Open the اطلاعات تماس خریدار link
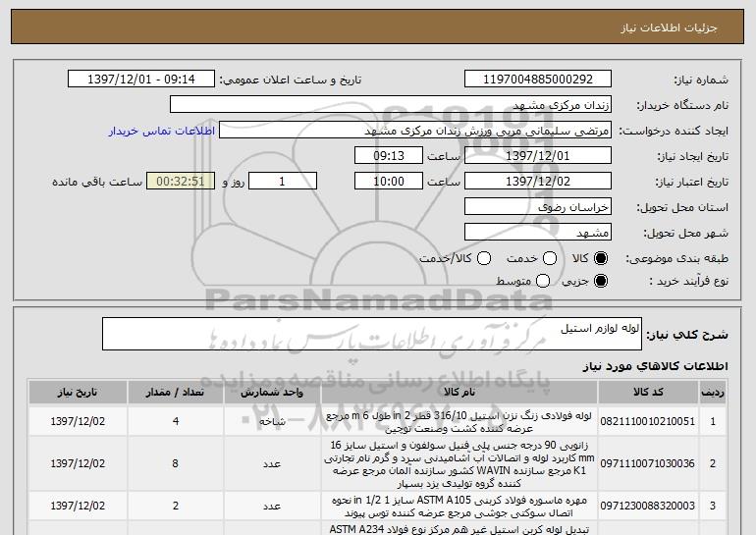This screenshot has height=535, width=756. point(162,131)
